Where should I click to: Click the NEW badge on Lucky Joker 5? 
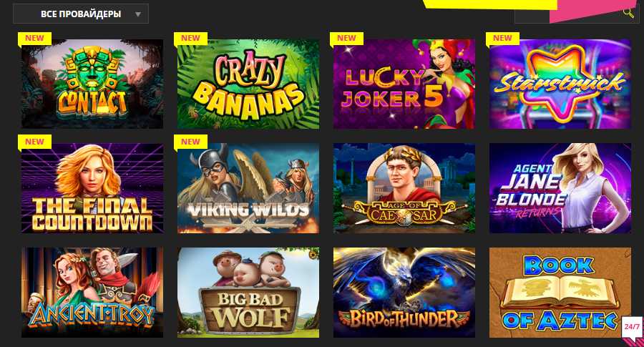point(346,38)
